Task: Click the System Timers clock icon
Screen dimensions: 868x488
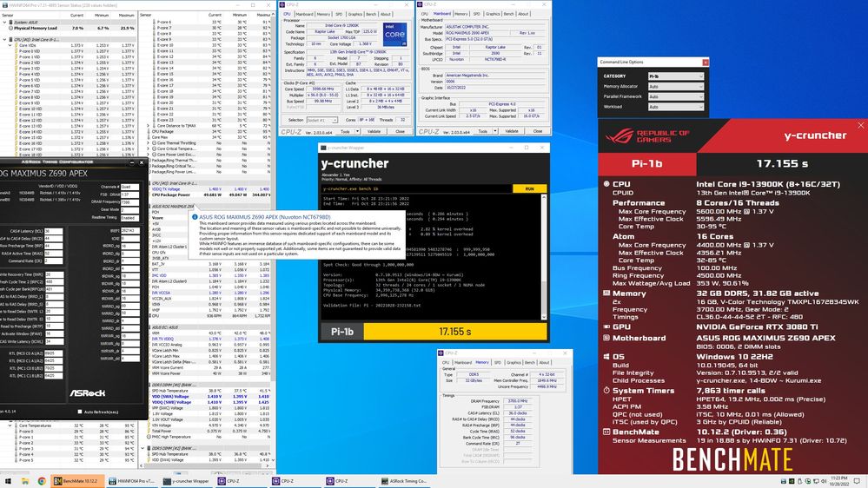Action: click(x=606, y=391)
